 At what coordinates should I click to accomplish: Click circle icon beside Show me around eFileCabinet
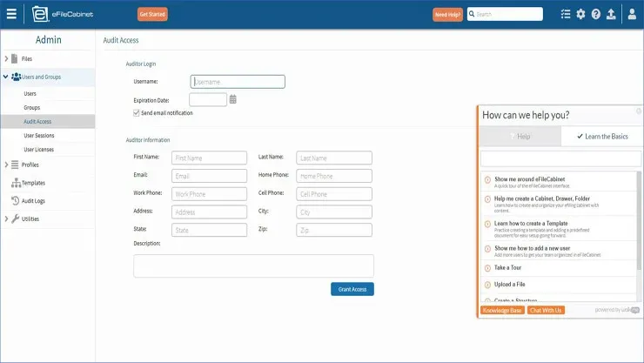[x=487, y=180]
